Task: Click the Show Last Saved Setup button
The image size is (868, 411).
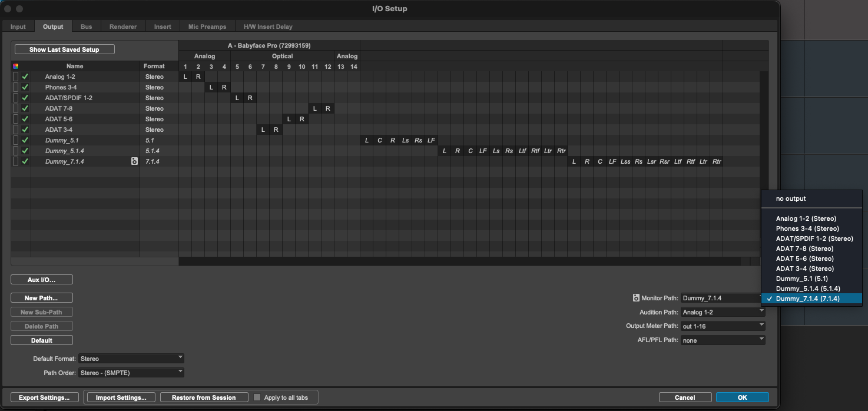Action: (x=65, y=49)
